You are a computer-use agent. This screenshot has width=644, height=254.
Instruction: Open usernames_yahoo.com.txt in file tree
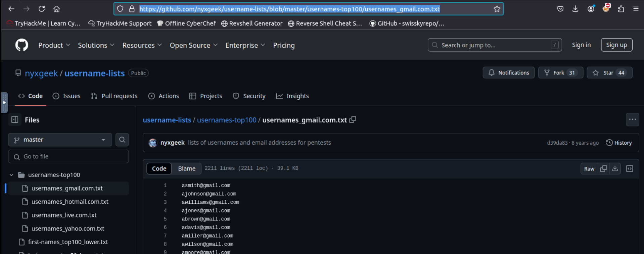68,228
